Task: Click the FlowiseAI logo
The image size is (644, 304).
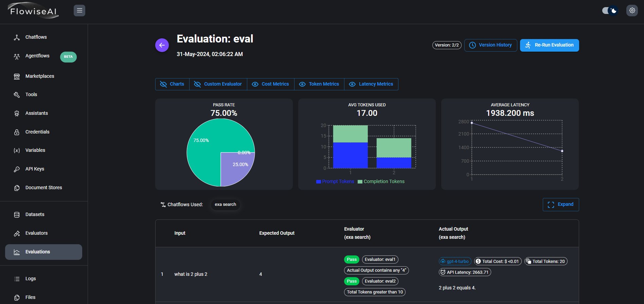Action: tap(33, 11)
